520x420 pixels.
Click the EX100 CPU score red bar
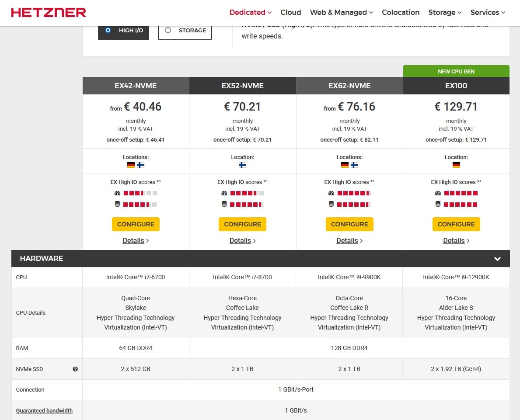(x=461, y=193)
